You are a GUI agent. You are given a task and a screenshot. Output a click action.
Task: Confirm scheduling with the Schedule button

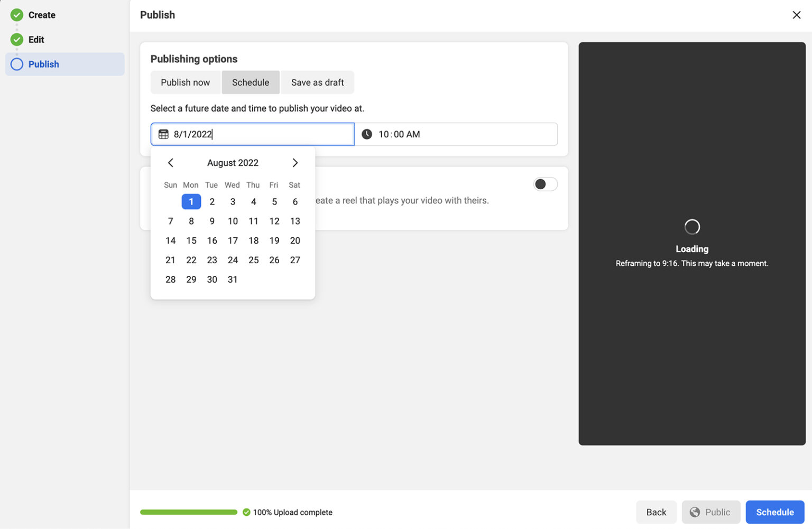pyautogui.click(x=774, y=512)
